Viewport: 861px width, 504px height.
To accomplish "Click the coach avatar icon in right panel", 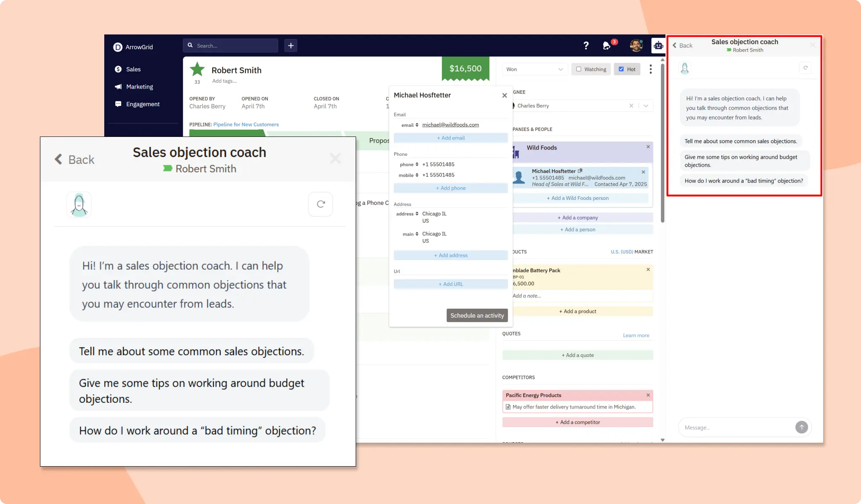I will [685, 68].
